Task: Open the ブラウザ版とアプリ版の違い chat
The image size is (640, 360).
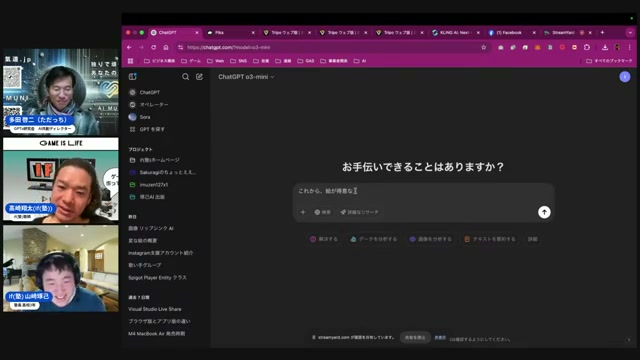Action: pyautogui.click(x=159, y=321)
